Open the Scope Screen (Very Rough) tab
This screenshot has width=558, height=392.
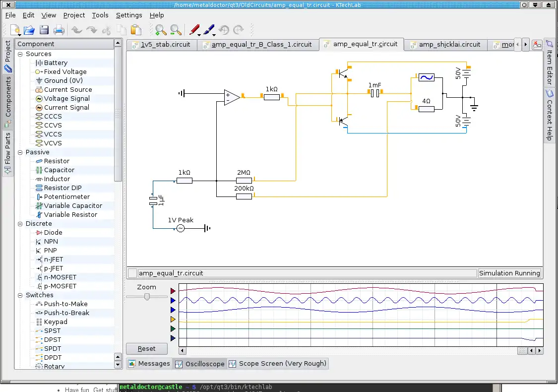click(x=278, y=364)
